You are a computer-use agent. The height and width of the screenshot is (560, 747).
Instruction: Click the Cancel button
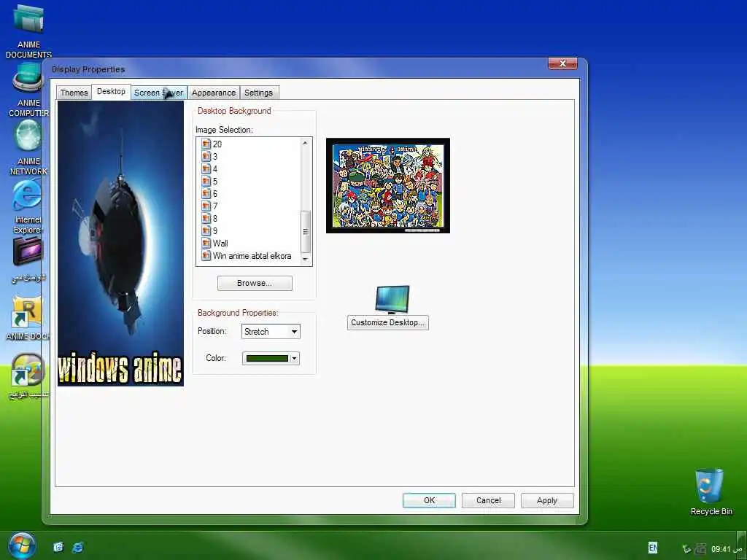(x=488, y=500)
